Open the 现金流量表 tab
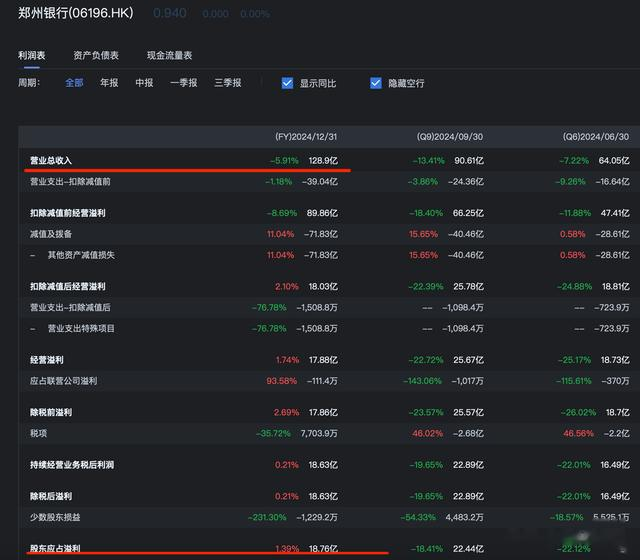 (169, 55)
